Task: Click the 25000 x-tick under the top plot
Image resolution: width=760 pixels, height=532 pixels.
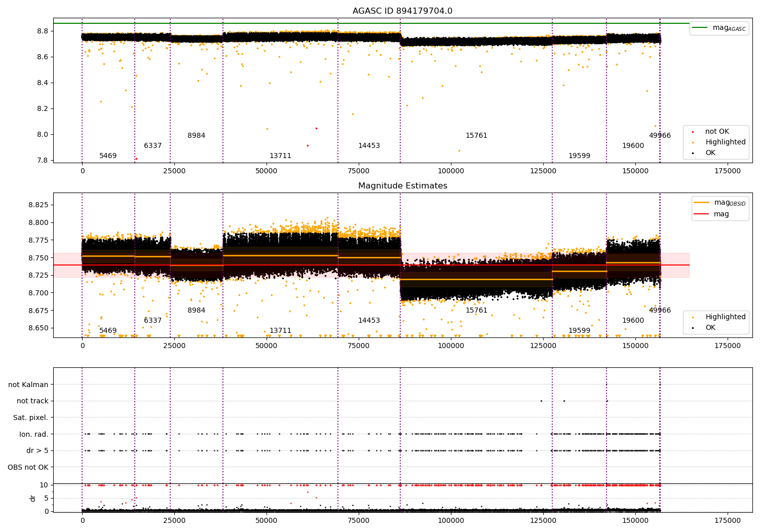Action: coord(174,171)
